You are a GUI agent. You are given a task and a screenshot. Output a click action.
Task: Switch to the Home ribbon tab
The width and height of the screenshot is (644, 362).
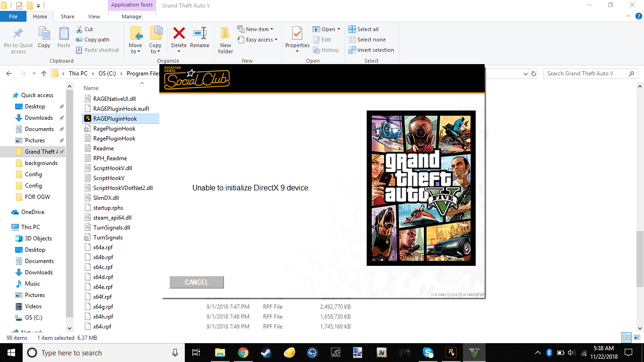click(x=40, y=16)
